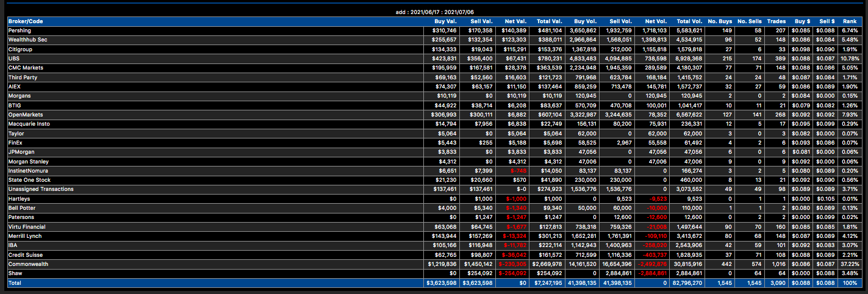Select the AIEX broker name

[x=15, y=87]
